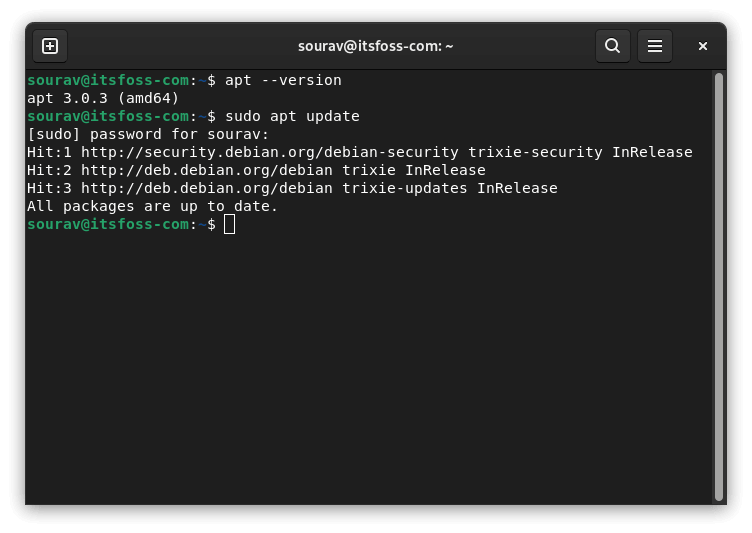Click the last green prompt beside the cursor
Screen dimensions: 752x533
coord(108,224)
